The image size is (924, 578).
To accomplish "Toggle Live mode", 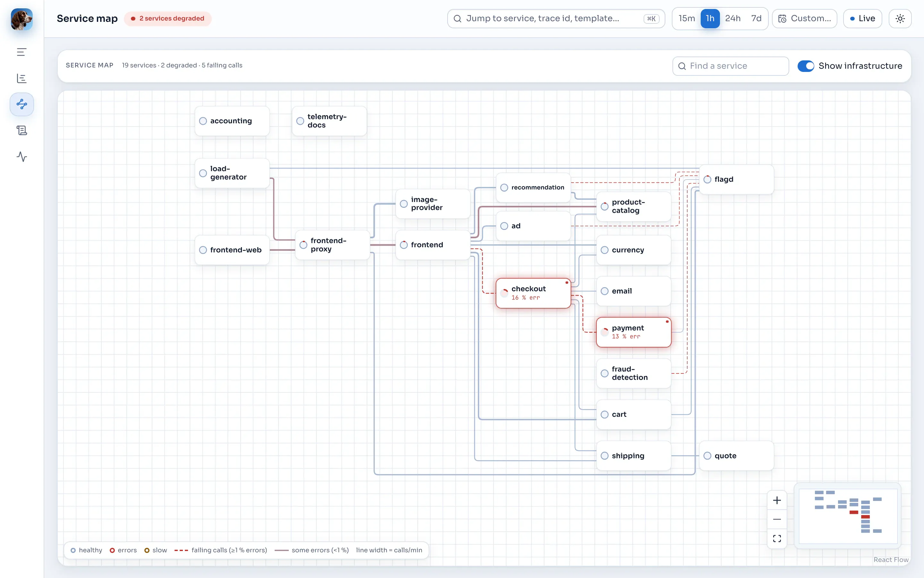I will (x=862, y=18).
